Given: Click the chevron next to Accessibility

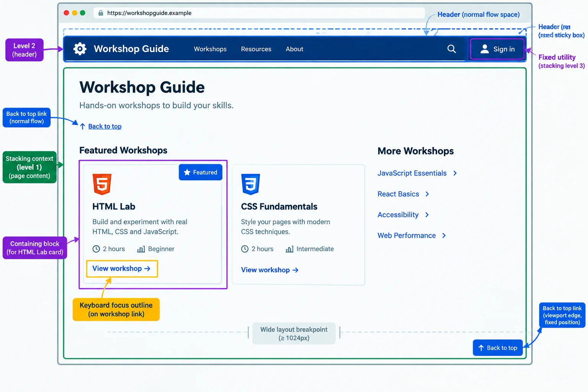Looking at the screenshot, I should point(427,215).
